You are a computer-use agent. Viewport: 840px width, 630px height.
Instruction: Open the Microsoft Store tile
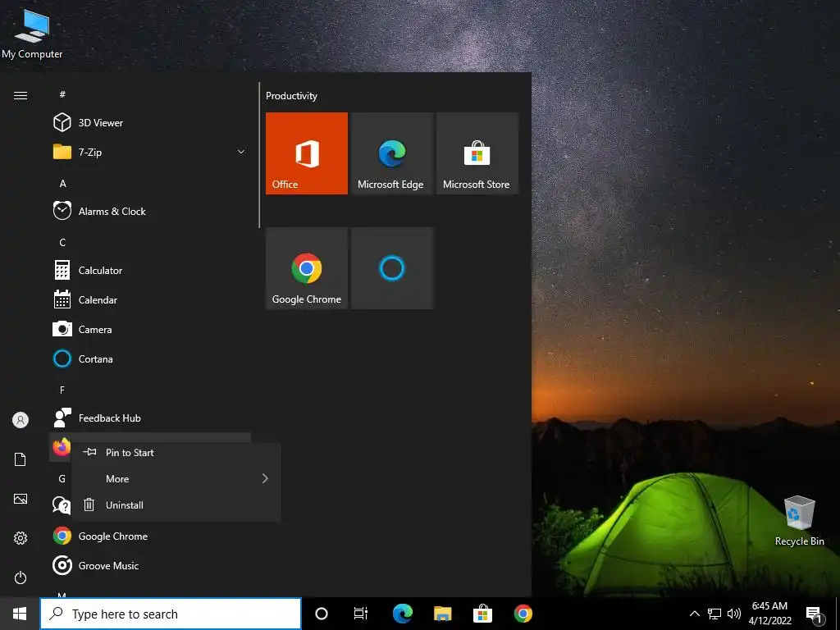[477, 153]
